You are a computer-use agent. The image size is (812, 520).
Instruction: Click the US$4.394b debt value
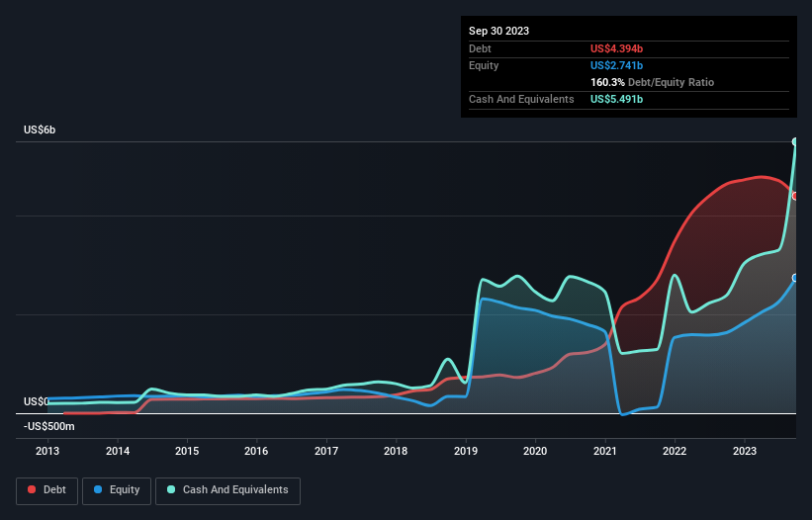pyautogui.click(x=617, y=48)
